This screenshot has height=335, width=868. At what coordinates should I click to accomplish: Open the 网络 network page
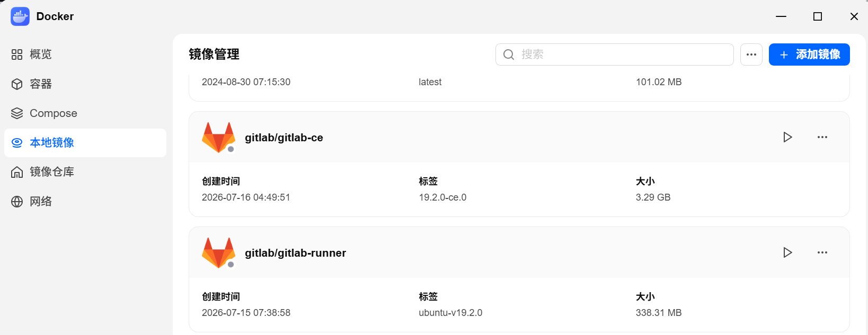(85, 202)
